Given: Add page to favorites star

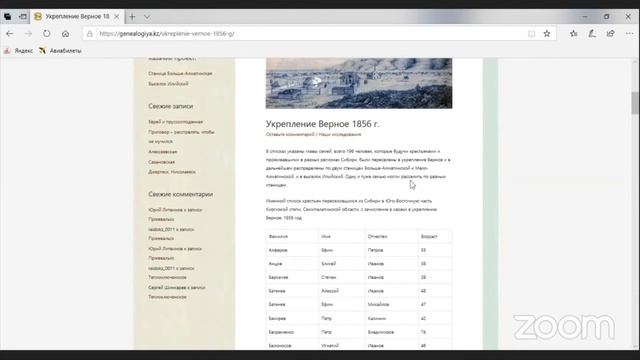Looking at the screenshot, I should point(547,34).
